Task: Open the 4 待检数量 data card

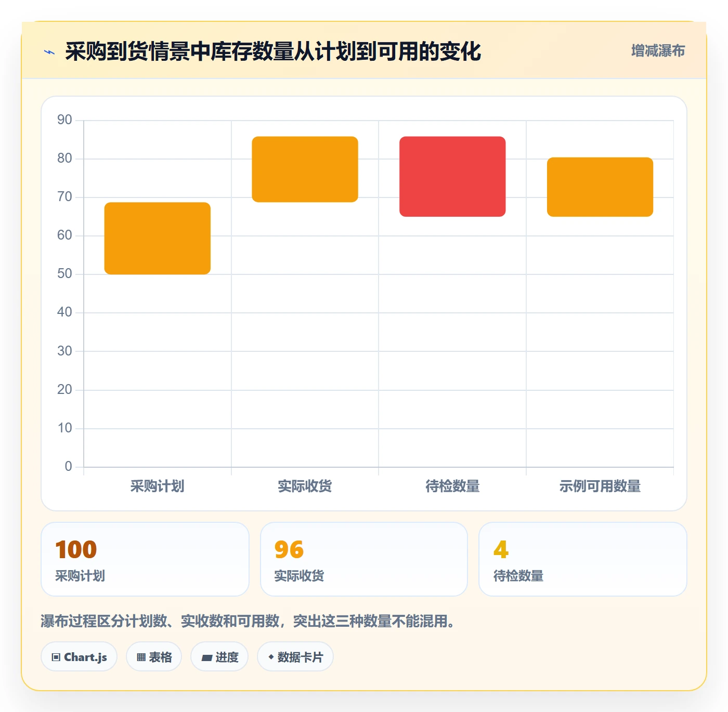Action: [x=583, y=559]
